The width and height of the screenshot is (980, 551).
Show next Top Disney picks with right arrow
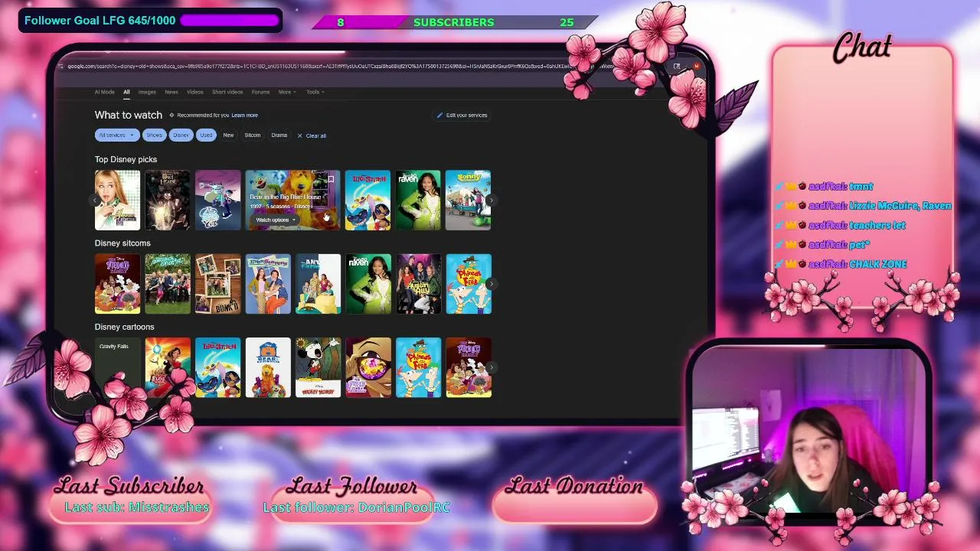coord(491,201)
